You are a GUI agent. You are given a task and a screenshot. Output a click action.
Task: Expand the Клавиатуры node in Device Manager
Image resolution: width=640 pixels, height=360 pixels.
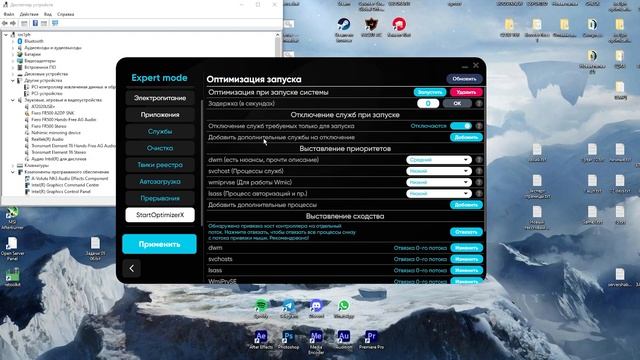click(x=13, y=165)
